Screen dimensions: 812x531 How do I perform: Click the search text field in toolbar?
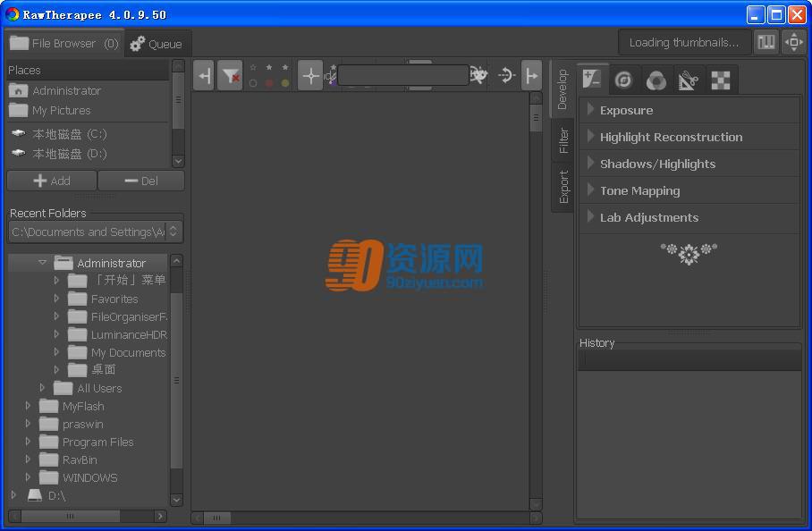(403, 76)
